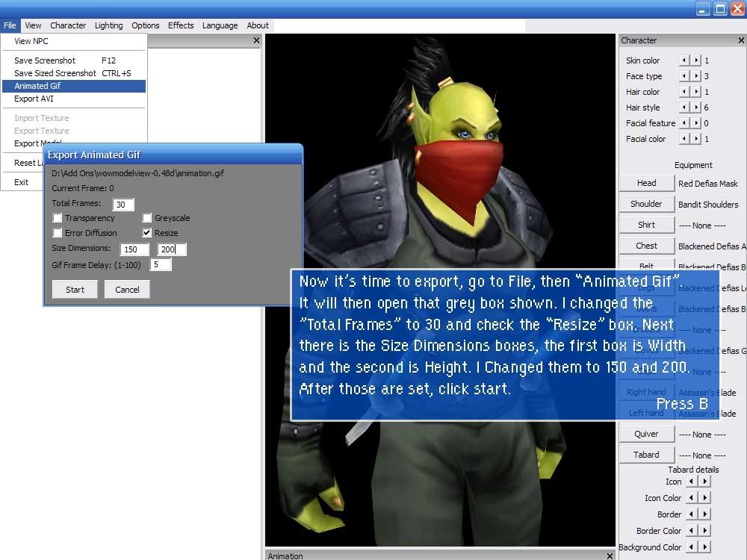Select Exit in the File menu
The width and height of the screenshot is (747, 560).
point(22,182)
